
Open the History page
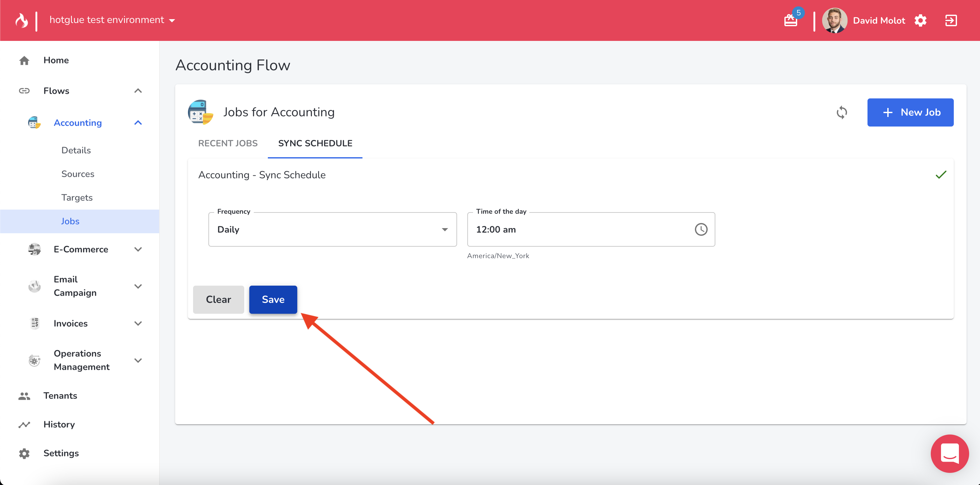pyautogui.click(x=59, y=425)
